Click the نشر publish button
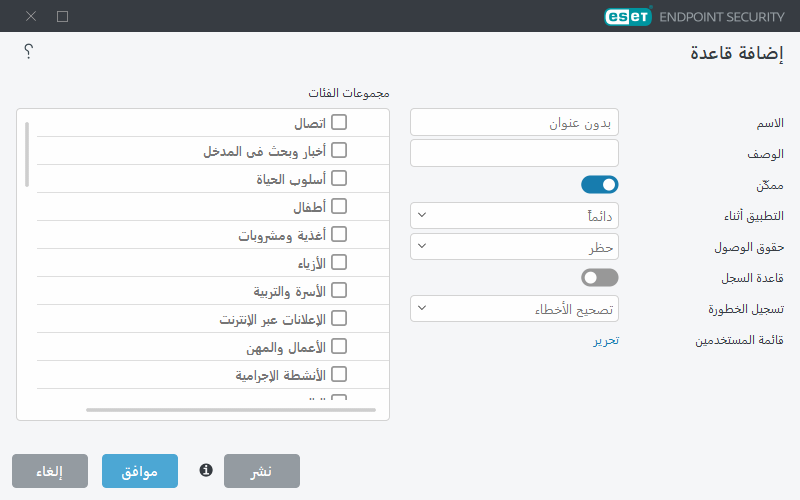The height and width of the screenshot is (500, 800). [x=262, y=471]
